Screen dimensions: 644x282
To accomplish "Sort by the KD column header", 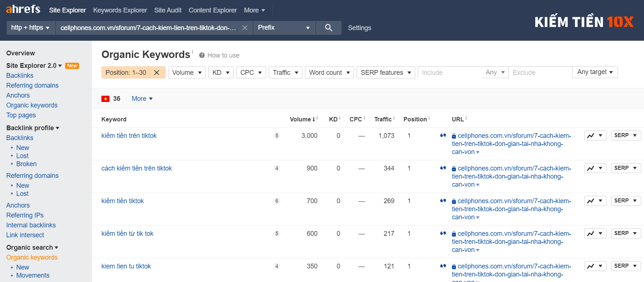I will (333, 119).
